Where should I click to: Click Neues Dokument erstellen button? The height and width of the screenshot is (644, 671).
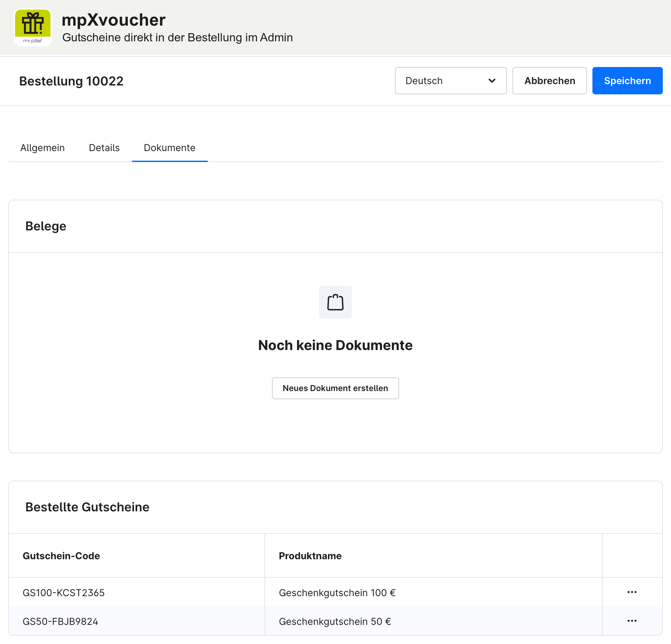pos(335,388)
